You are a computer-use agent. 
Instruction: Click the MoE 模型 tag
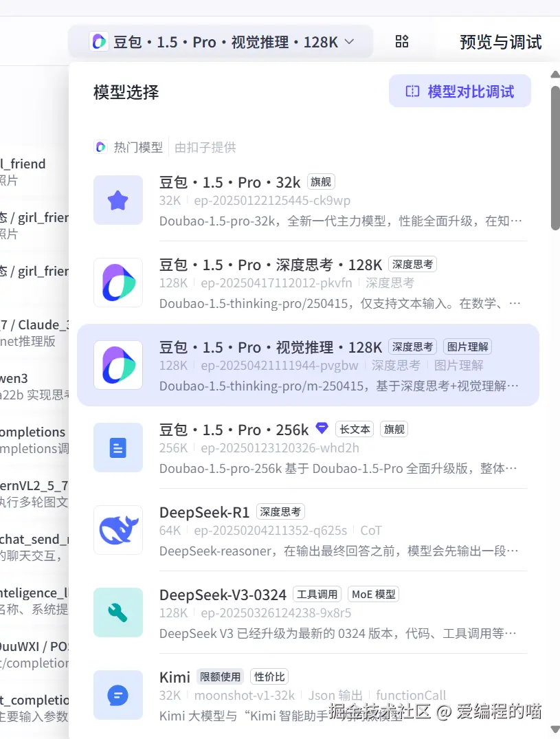pyautogui.click(x=374, y=594)
